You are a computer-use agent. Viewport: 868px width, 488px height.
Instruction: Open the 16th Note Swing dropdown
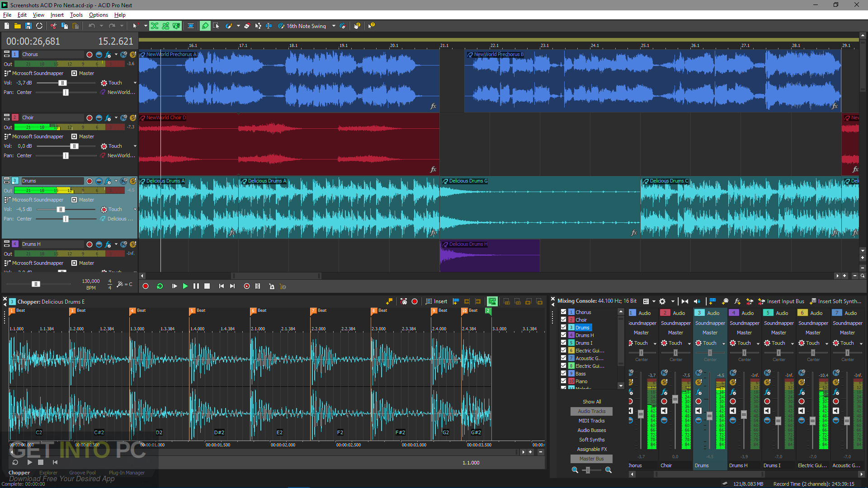(334, 26)
